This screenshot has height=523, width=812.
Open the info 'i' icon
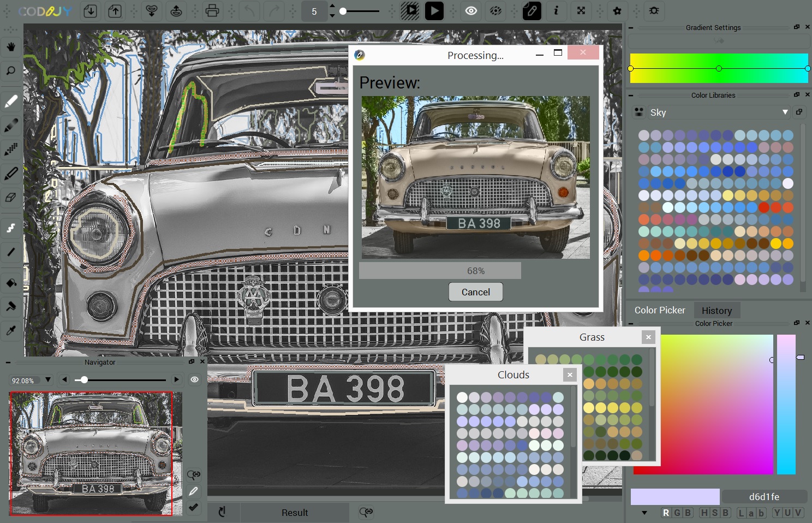click(556, 11)
